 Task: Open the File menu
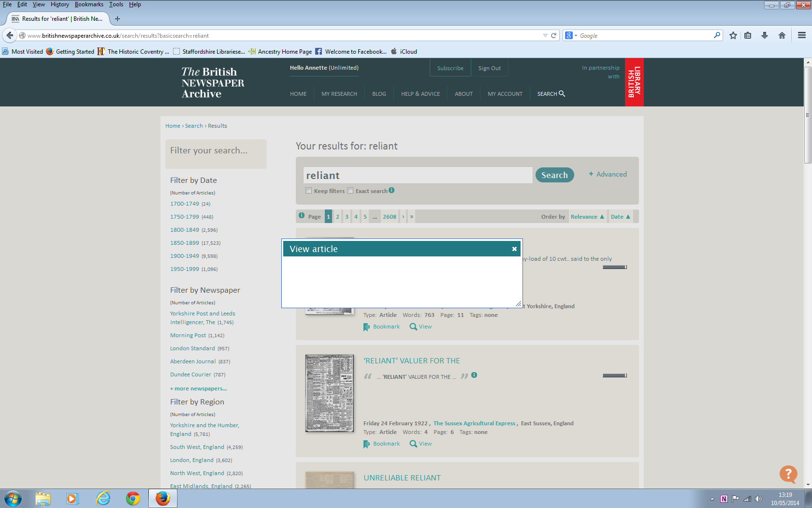(7, 4)
